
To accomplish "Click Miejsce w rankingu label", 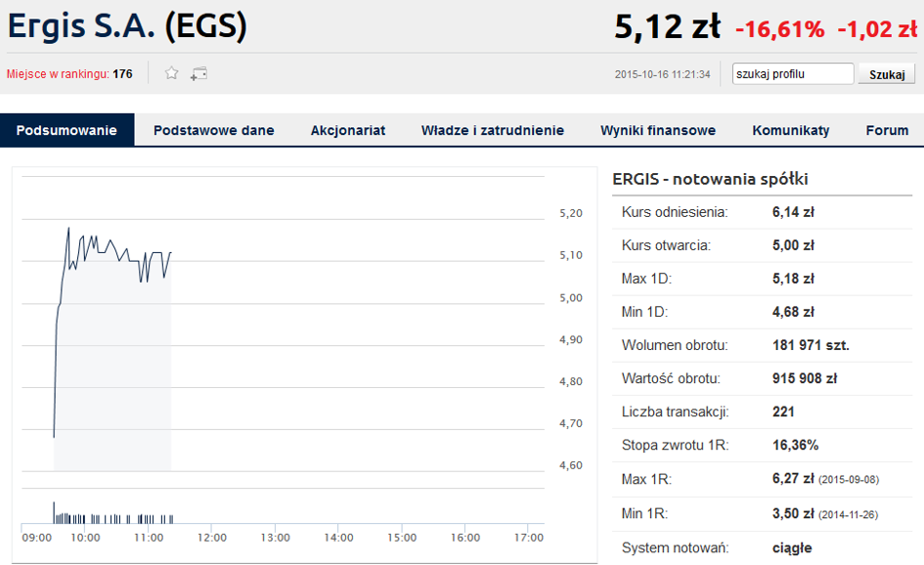I will (58, 74).
